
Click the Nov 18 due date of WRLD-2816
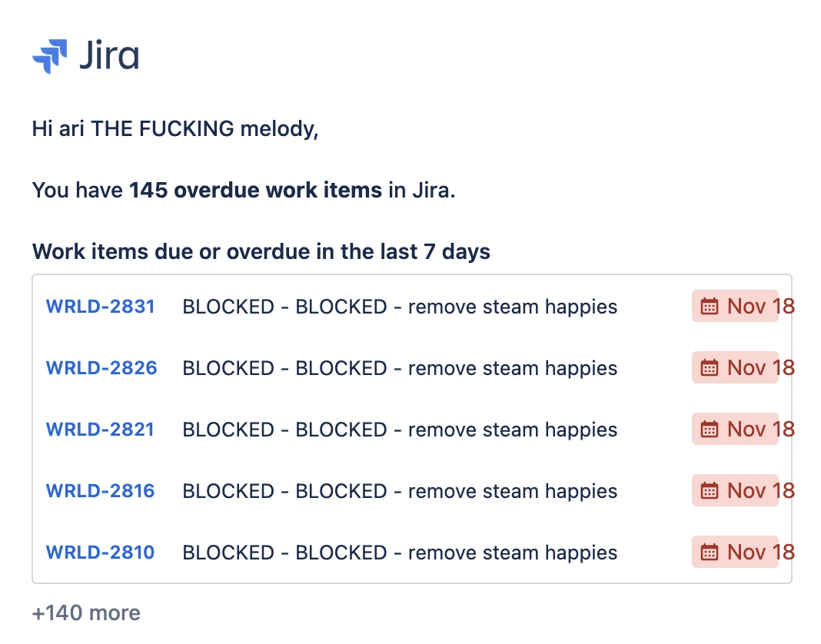tap(761, 490)
